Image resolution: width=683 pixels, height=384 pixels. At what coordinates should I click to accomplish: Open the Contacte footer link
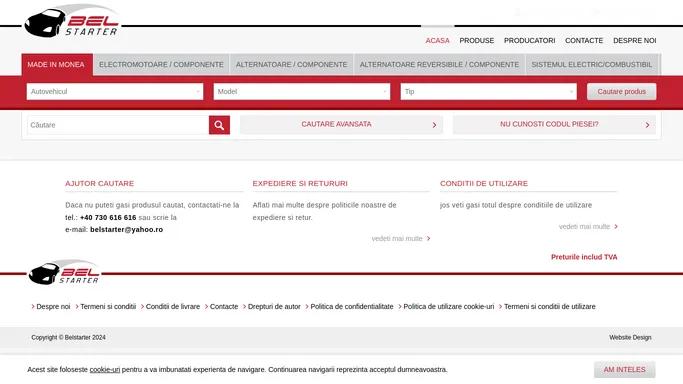pyautogui.click(x=224, y=307)
